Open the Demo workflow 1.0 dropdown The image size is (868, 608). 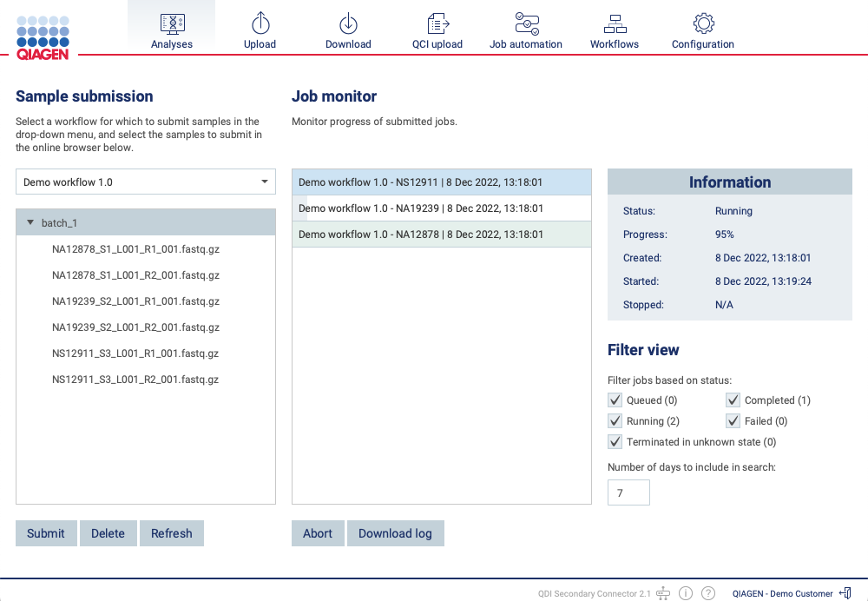(265, 182)
